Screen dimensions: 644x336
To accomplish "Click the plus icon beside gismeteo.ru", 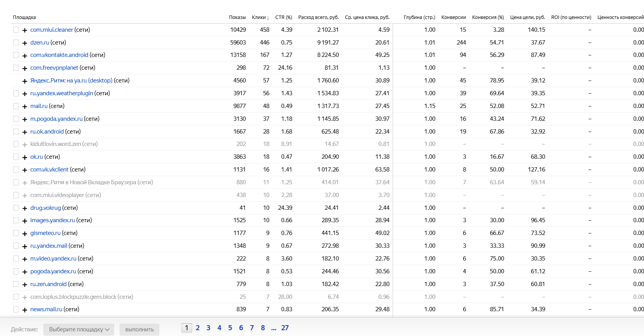I will [25, 233].
